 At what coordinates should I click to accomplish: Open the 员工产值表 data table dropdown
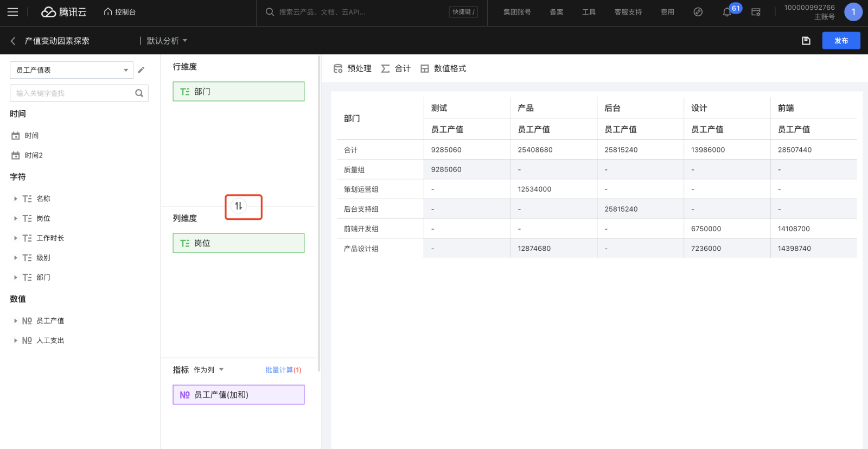[x=72, y=70]
